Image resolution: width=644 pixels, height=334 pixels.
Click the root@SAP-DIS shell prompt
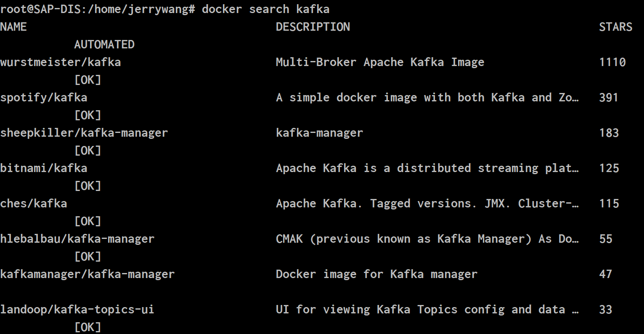pyautogui.click(x=98, y=9)
